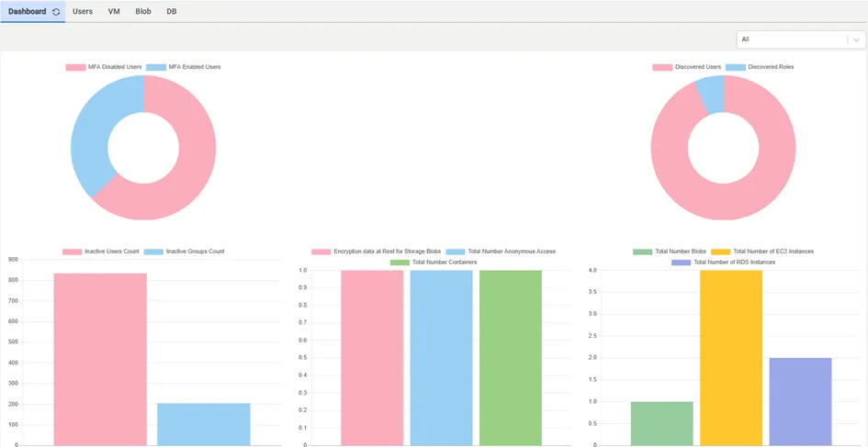The height and width of the screenshot is (447, 868).
Task: Click the refresh icon beside Dashboard
Action: [56, 12]
